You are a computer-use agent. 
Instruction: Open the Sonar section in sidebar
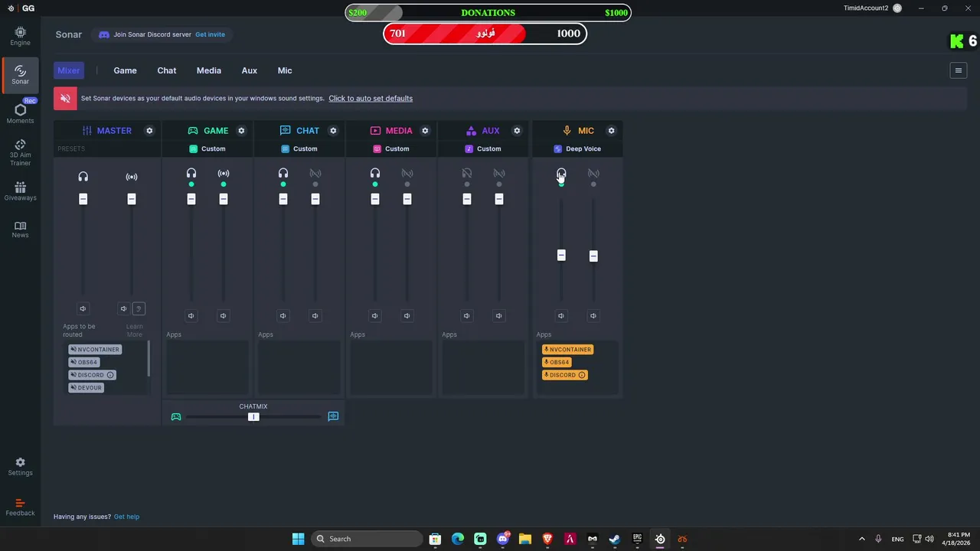click(x=20, y=75)
